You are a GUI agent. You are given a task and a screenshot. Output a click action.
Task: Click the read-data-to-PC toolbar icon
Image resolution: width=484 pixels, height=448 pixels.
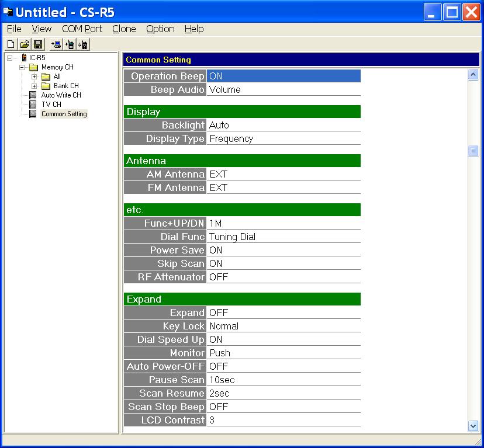pos(57,44)
